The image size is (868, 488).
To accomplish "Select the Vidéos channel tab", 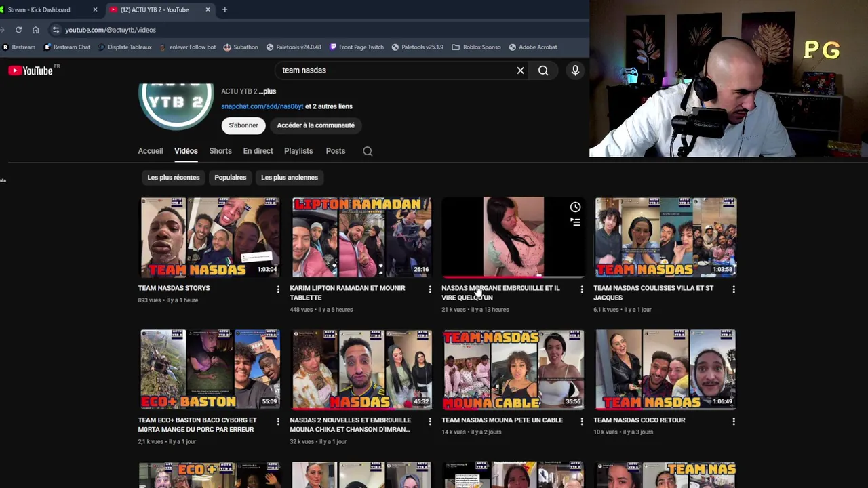I will (x=186, y=151).
